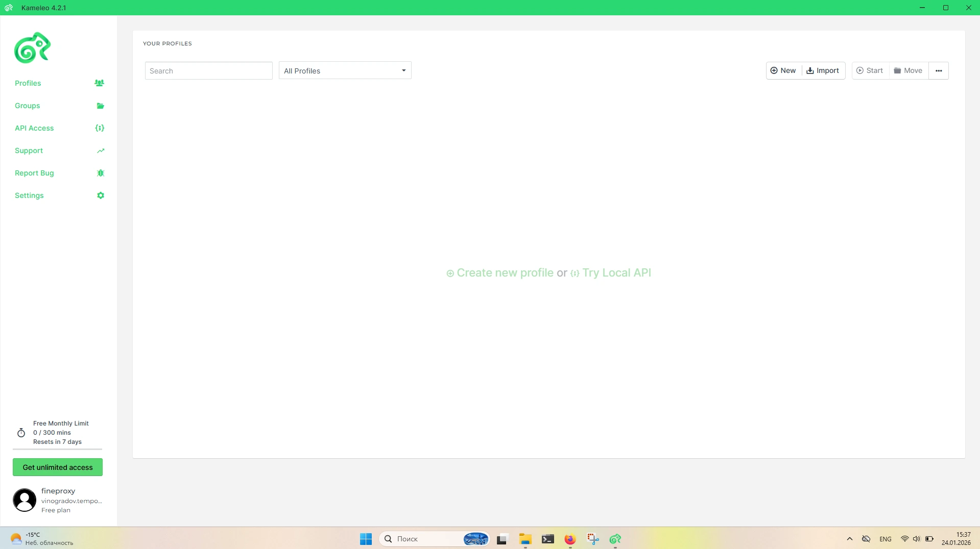Click the Support chart icon
This screenshot has width=980, height=549.
click(101, 151)
